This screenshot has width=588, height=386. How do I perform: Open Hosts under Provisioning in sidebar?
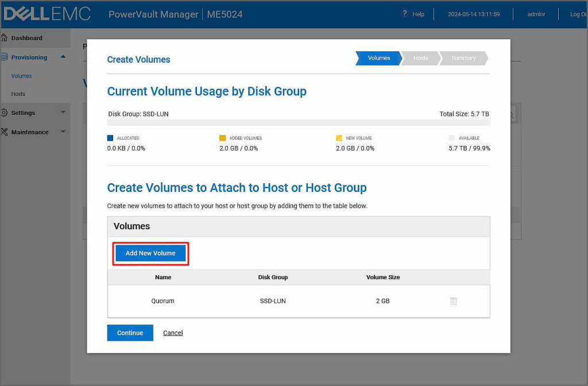18,94
